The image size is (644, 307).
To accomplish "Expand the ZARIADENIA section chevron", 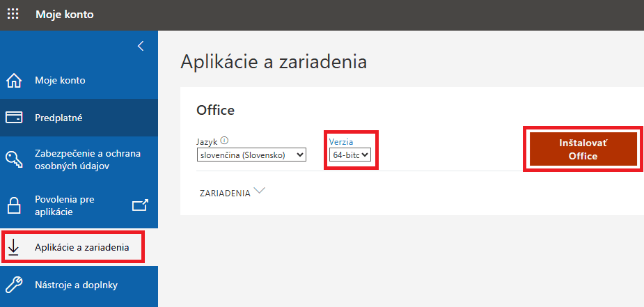I will pos(260,191).
